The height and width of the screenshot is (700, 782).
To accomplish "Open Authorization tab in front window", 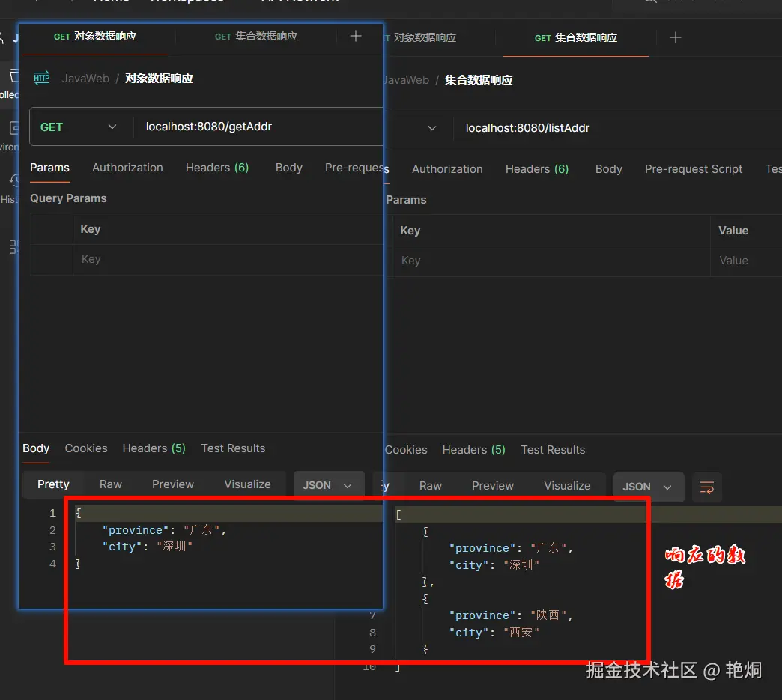I will (x=127, y=168).
